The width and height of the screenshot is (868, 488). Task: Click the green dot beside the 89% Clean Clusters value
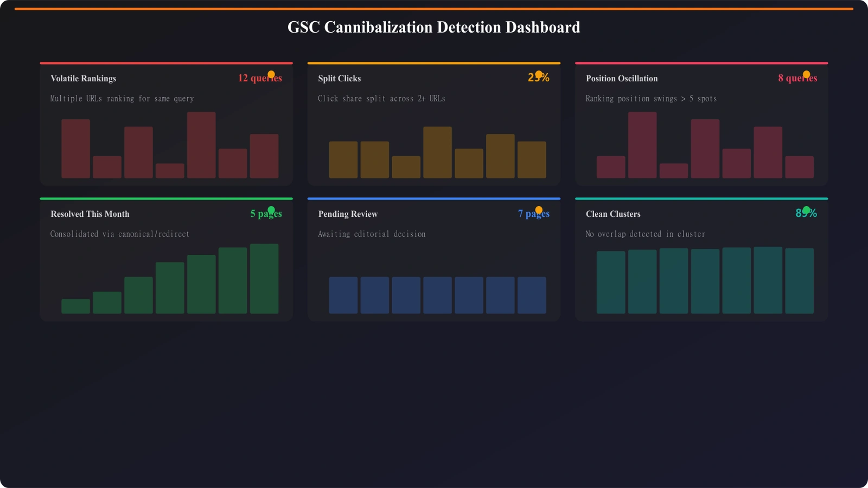coord(806,209)
